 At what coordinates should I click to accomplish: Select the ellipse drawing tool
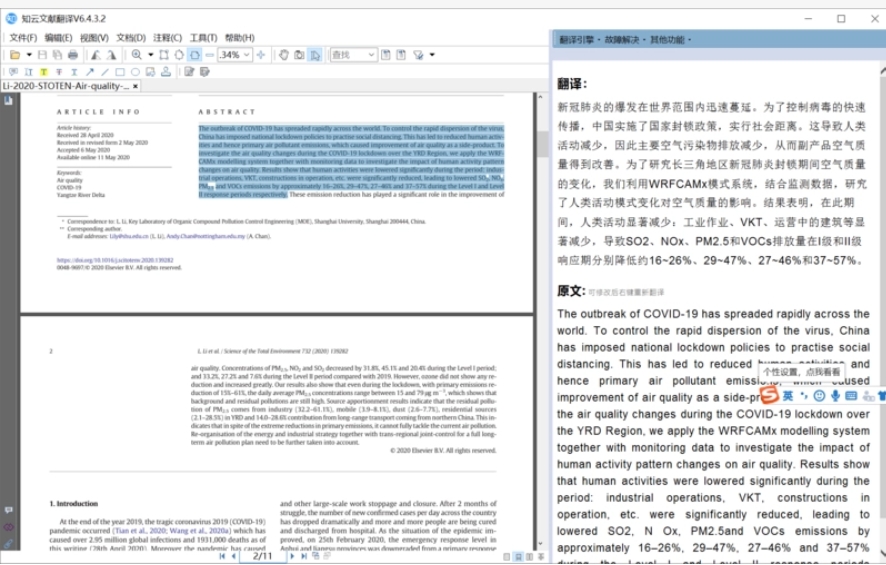[135, 72]
